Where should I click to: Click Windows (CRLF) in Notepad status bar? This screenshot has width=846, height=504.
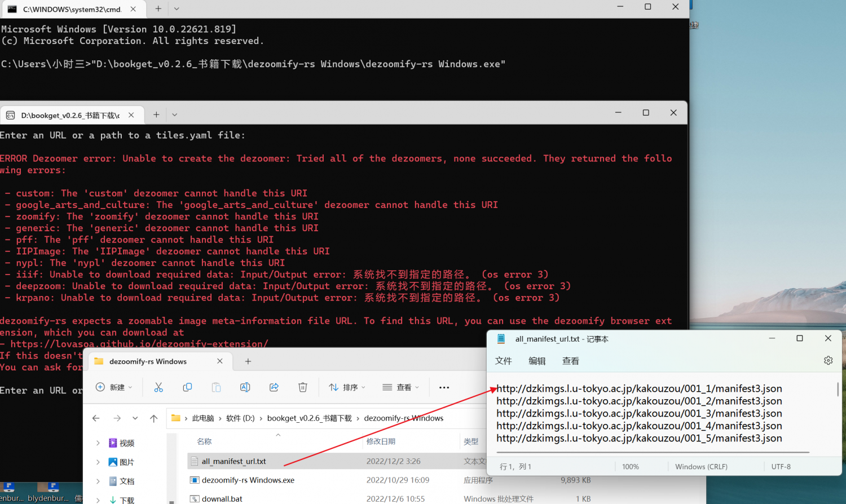(701, 467)
